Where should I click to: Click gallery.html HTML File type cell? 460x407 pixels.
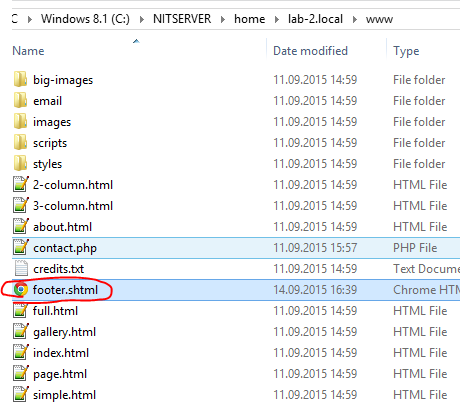(x=420, y=332)
